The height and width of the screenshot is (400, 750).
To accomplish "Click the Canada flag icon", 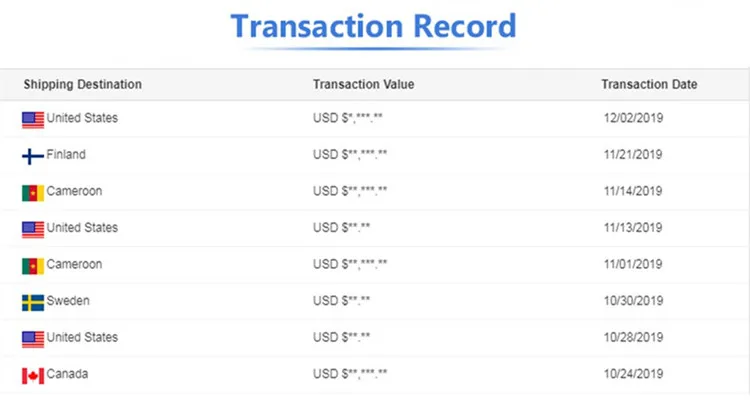I will click(33, 375).
